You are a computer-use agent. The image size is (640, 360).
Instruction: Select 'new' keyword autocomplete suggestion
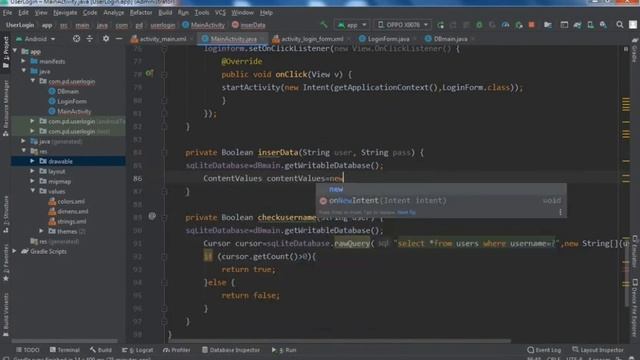[x=441, y=189]
